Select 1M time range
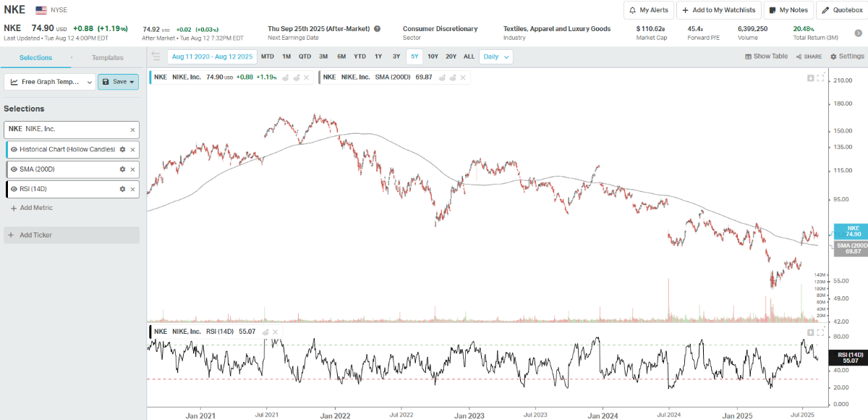The width and height of the screenshot is (868, 420). click(x=286, y=56)
